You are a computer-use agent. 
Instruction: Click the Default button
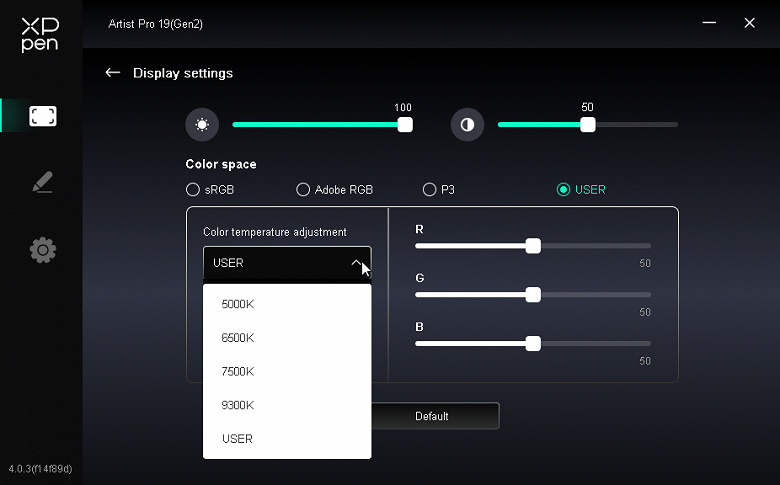click(432, 416)
